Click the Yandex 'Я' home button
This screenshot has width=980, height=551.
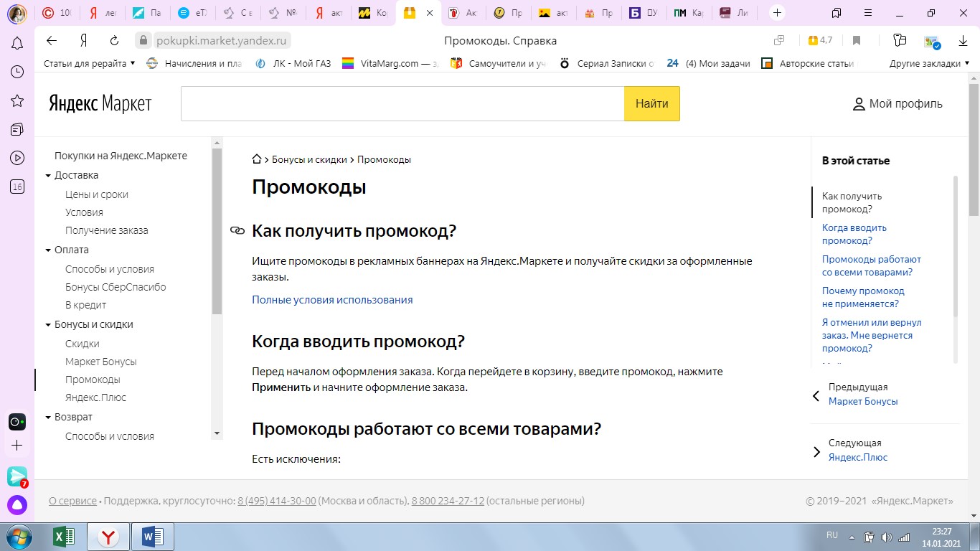click(84, 41)
